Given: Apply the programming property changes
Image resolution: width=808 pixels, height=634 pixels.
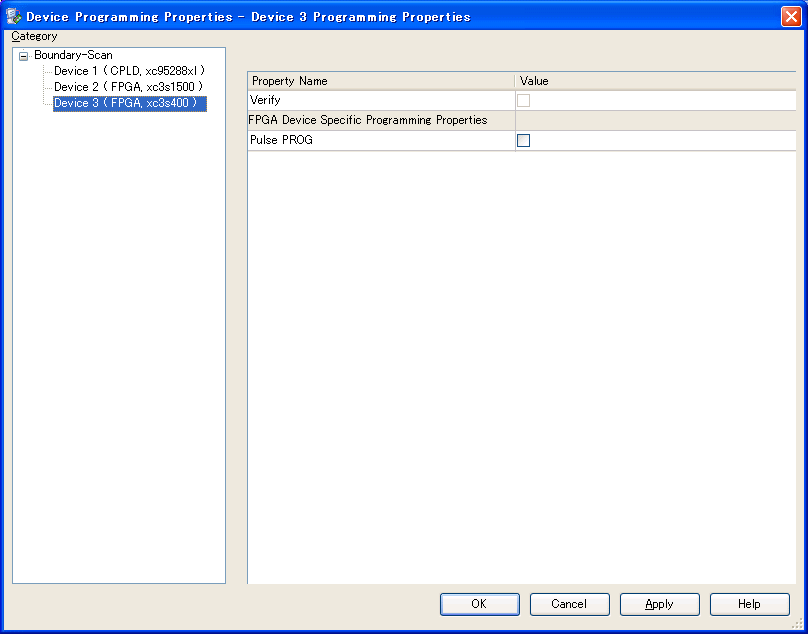Looking at the screenshot, I should [659, 604].
